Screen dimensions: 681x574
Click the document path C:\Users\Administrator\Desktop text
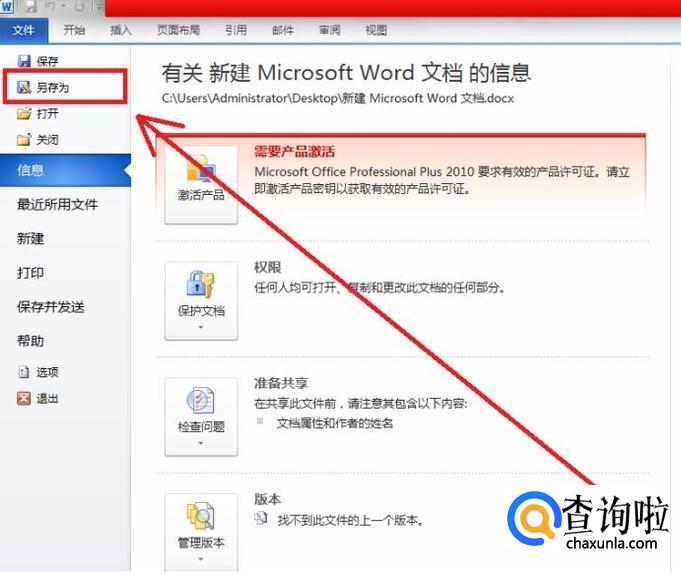click(x=338, y=99)
